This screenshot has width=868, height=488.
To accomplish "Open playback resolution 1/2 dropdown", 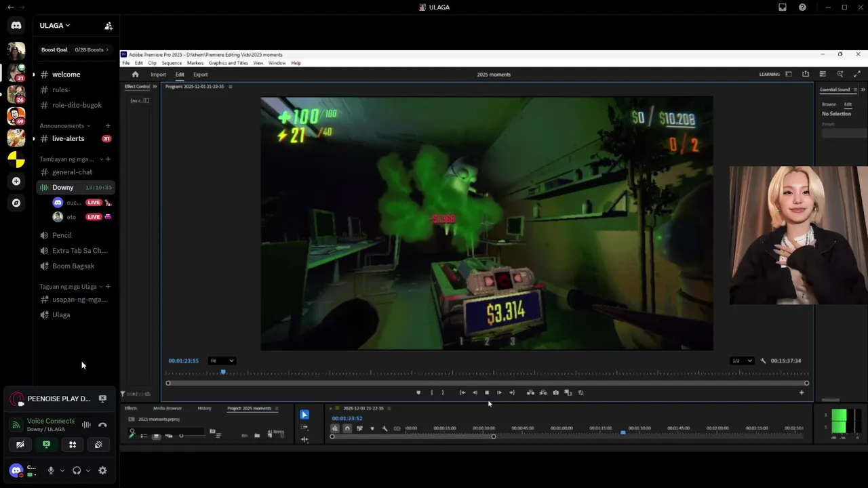I will click(741, 361).
